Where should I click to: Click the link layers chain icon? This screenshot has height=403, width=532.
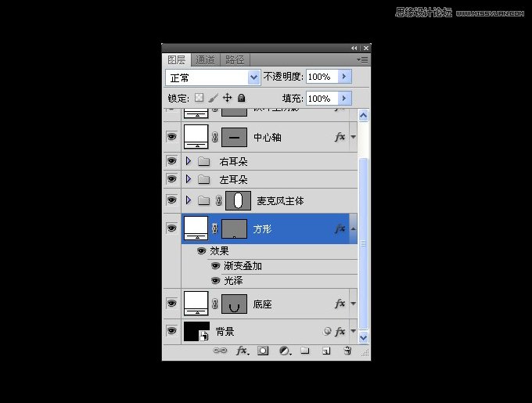220,351
